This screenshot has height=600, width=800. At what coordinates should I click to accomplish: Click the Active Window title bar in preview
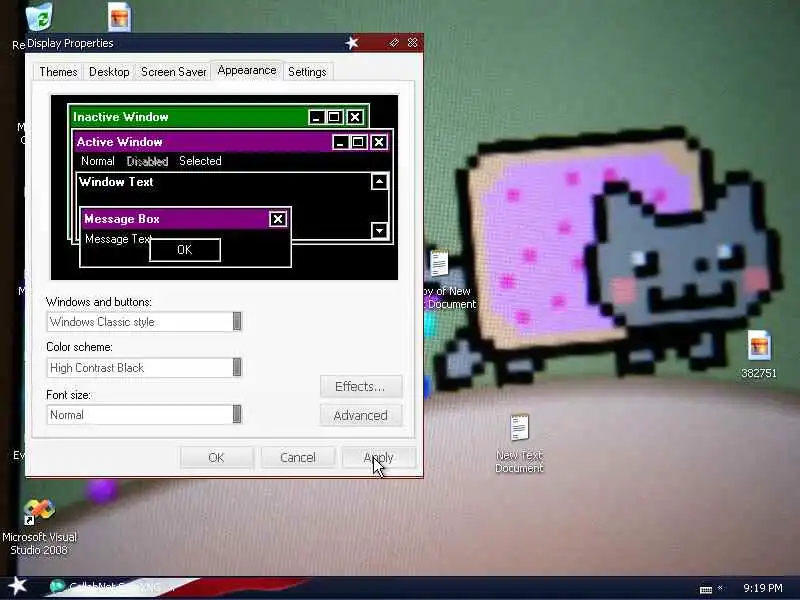[x=233, y=142]
